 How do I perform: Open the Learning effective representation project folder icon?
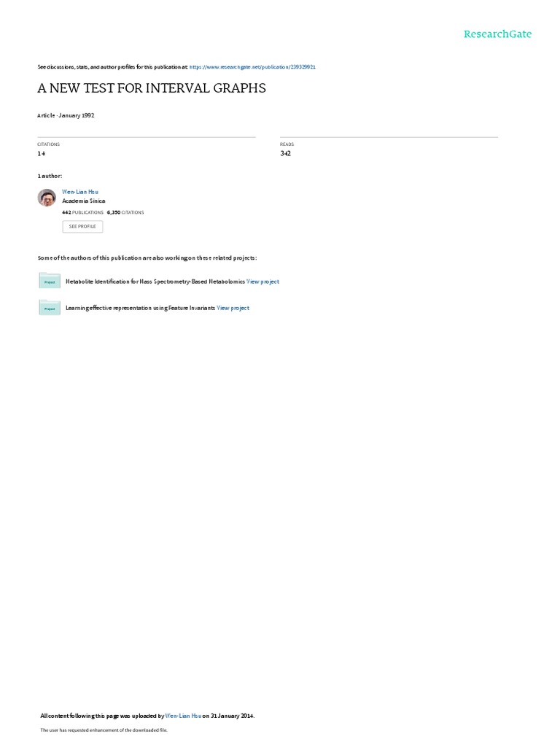tap(50, 307)
